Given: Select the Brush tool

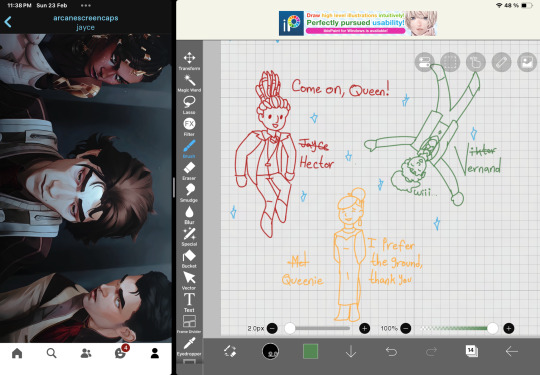Looking at the screenshot, I should click(189, 149).
